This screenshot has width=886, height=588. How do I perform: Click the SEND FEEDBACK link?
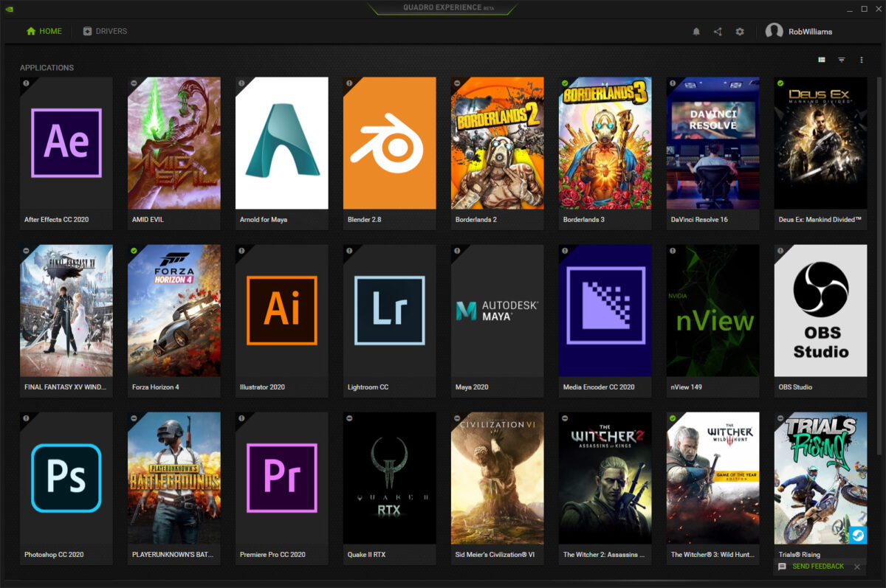click(818, 567)
